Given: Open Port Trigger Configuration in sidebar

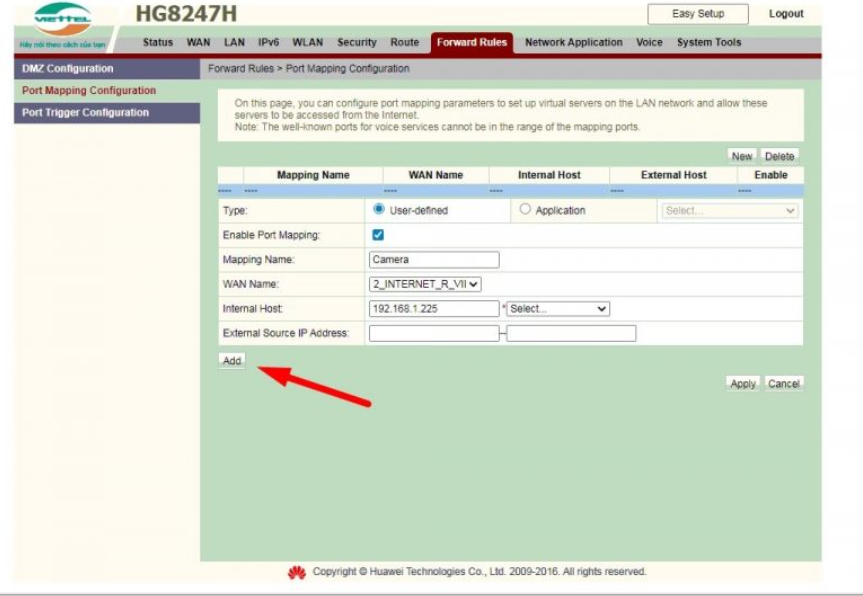Looking at the screenshot, I should tap(86, 113).
